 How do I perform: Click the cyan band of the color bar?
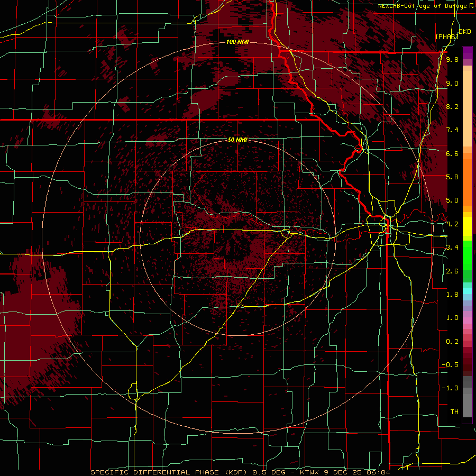tap(467, 291)
